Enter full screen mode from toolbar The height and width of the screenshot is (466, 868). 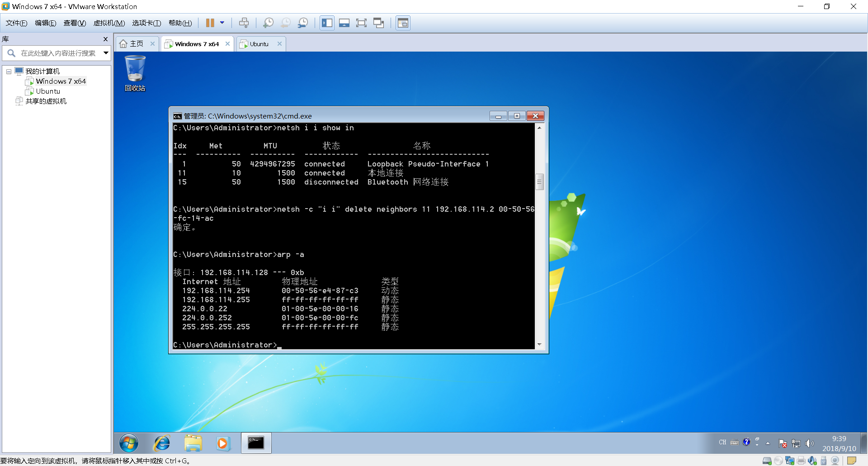[x=361, y=23]
